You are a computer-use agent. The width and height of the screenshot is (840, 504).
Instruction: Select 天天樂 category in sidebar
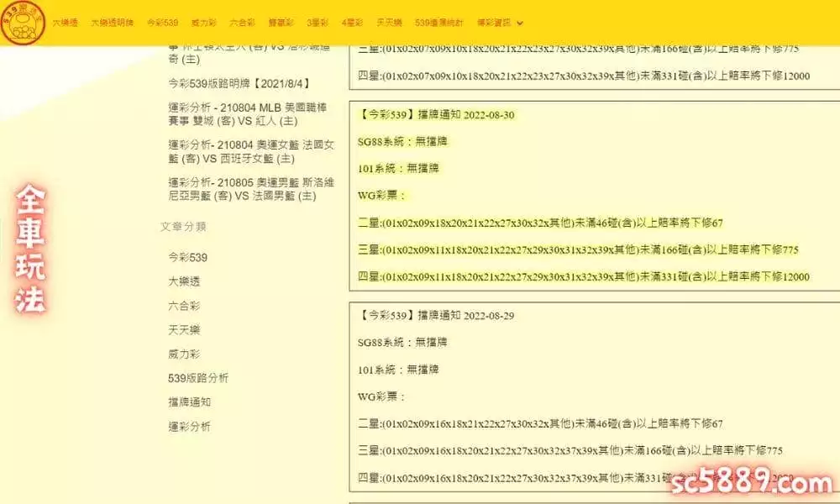tap(184, 330)
